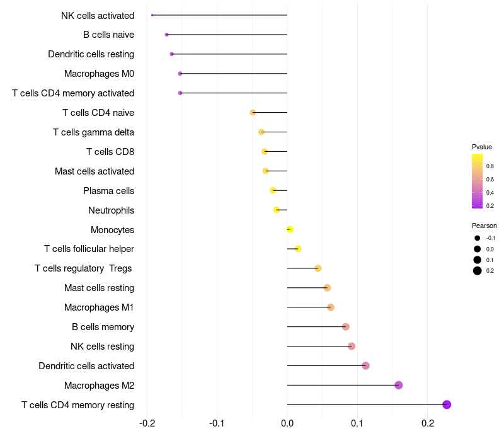Click the 0.0 x-axis tick label
The width and height of the screenshot is (504, 441).
(x=287, y=422)
